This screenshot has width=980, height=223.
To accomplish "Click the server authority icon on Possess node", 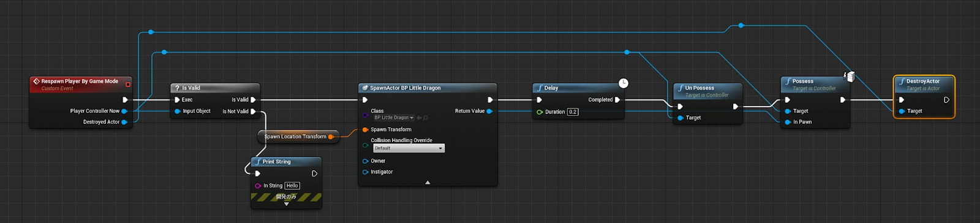I will click(x=850, y=77).
